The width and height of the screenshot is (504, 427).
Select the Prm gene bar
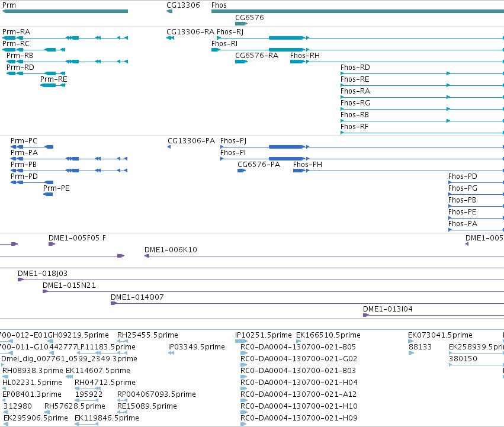point(65,11)
